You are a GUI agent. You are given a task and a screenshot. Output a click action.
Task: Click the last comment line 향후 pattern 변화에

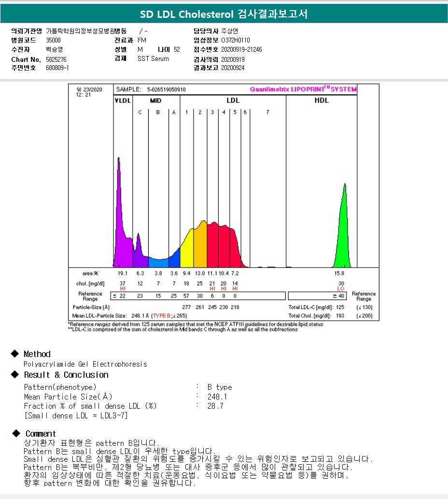(110, 483)
